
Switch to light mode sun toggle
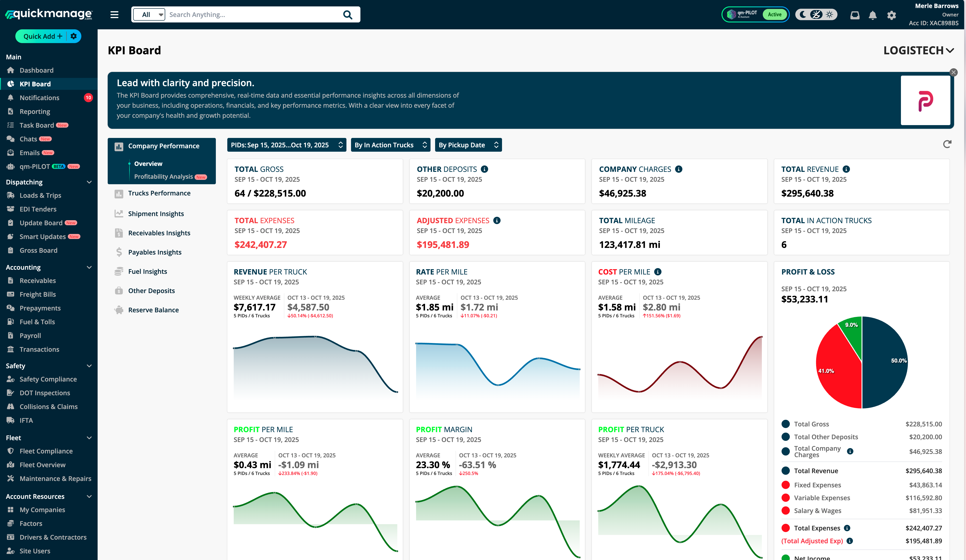coord(829,15)
